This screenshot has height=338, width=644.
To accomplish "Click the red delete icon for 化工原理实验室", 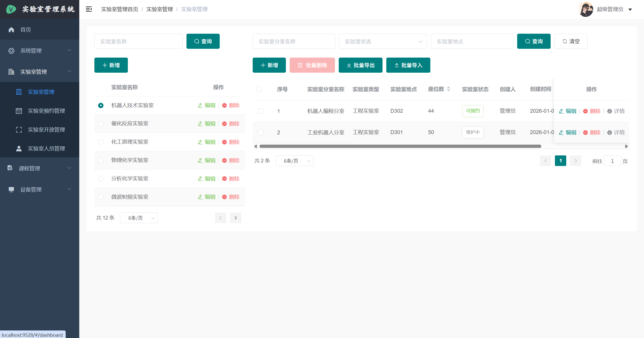I will (x=224, y=142).
